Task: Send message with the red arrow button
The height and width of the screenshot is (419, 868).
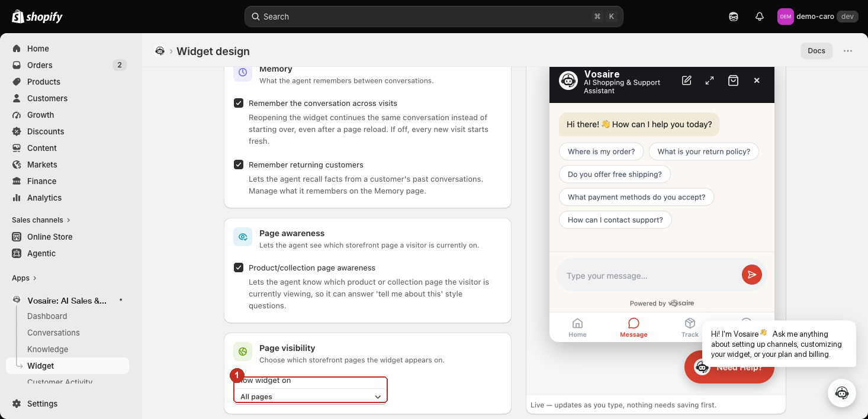Action: 751,275
